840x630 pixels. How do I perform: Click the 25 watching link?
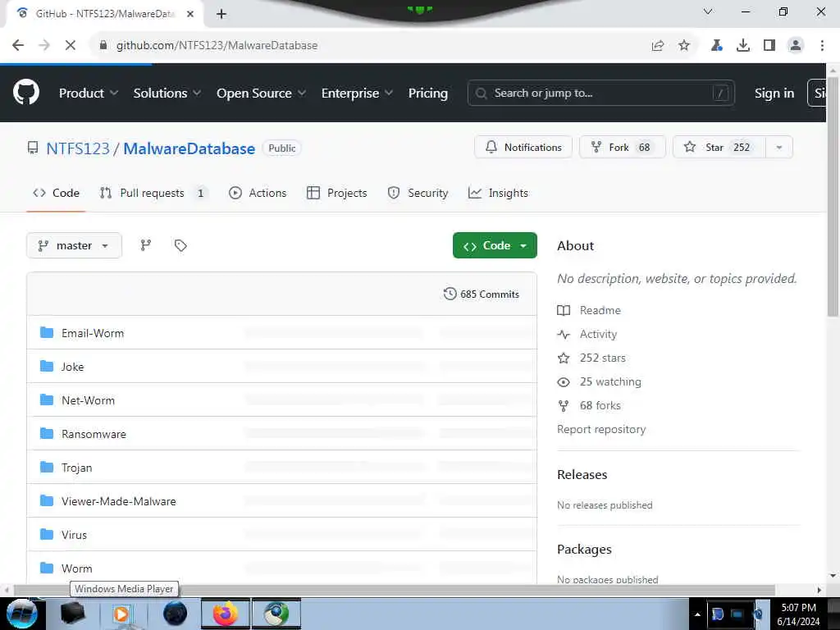click(610, 381)
